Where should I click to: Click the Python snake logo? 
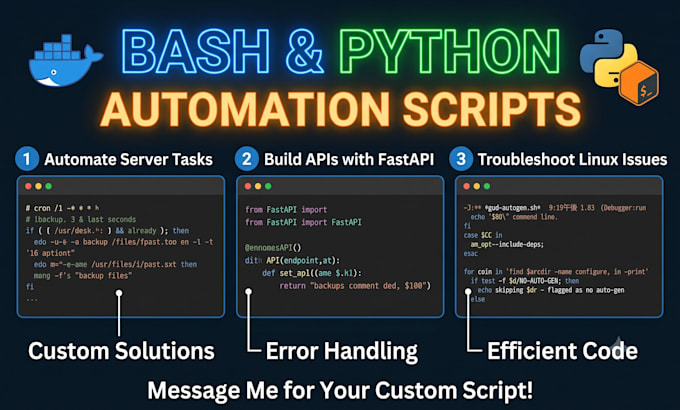click(x=607, y=58)
